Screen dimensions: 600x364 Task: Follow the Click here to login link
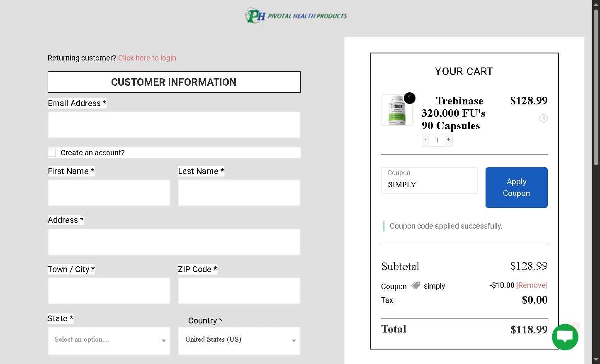(147, 58)
